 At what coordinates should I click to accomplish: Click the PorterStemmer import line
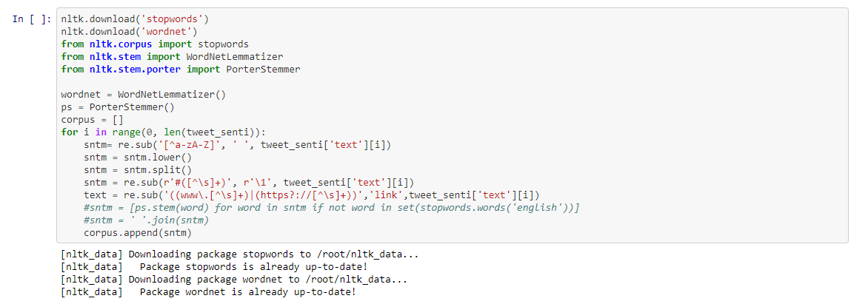click(181, 70)
